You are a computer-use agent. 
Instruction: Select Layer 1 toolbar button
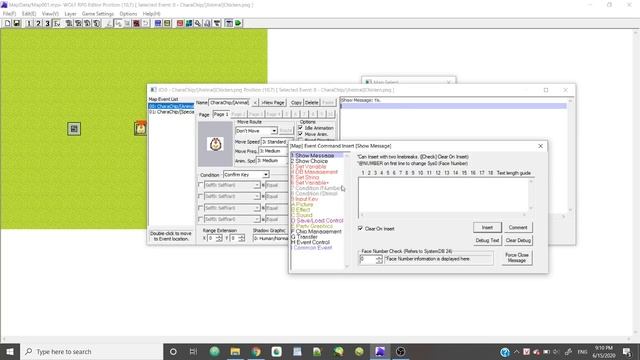pyautogui.click(x=29, y=23)
